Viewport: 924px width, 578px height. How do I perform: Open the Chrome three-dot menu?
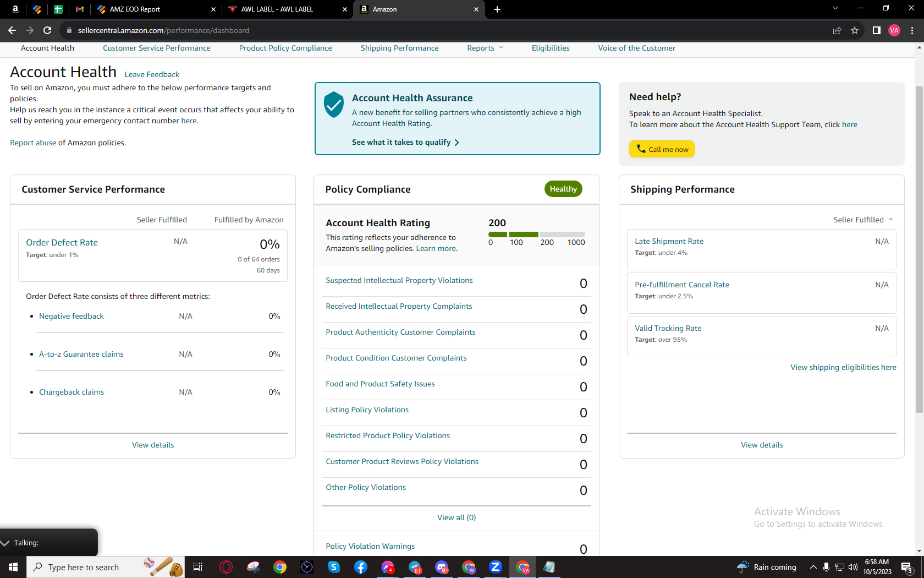click(x=912, y=30)
